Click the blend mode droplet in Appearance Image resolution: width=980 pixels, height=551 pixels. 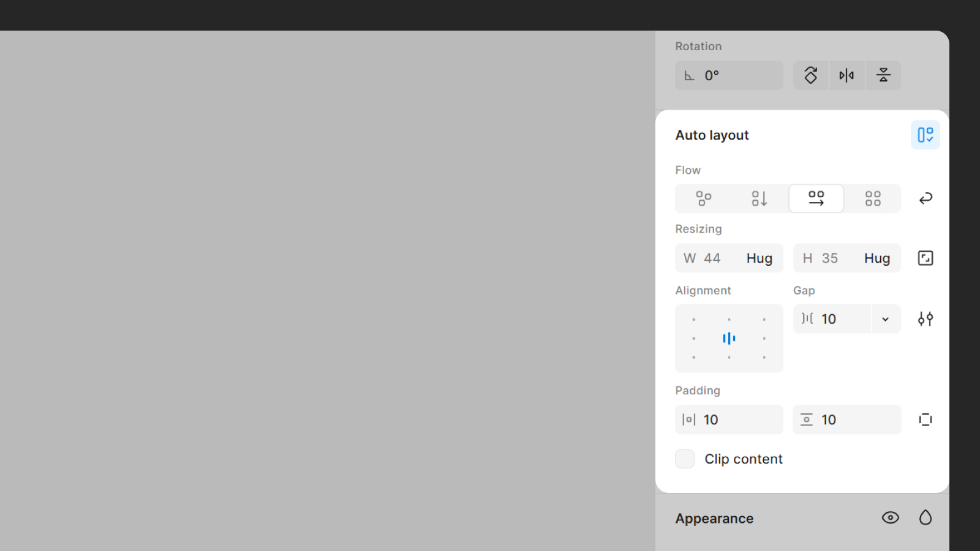tap(925, 518)
